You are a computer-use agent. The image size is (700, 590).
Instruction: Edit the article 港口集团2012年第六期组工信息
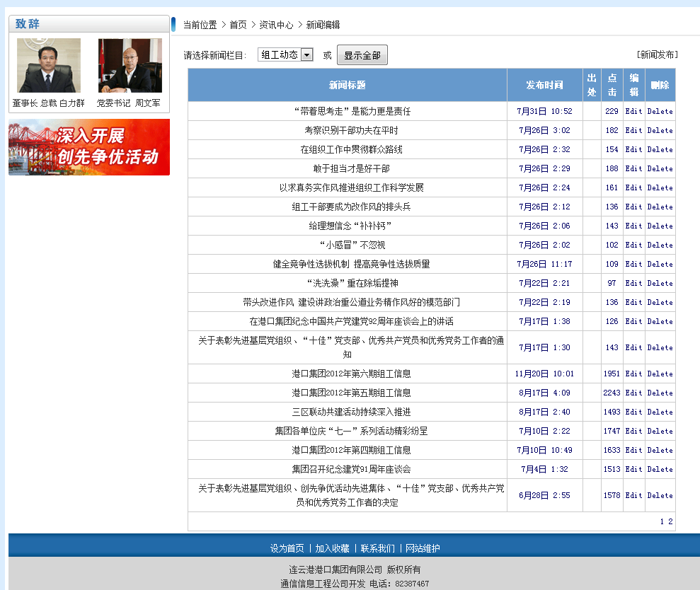point(633,374)
